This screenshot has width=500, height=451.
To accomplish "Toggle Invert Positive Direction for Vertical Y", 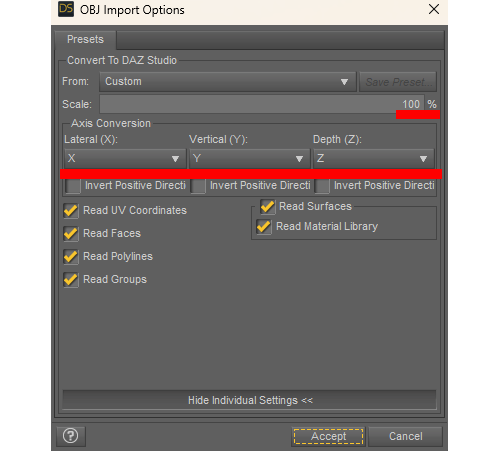I will click(x=198, y=186).
